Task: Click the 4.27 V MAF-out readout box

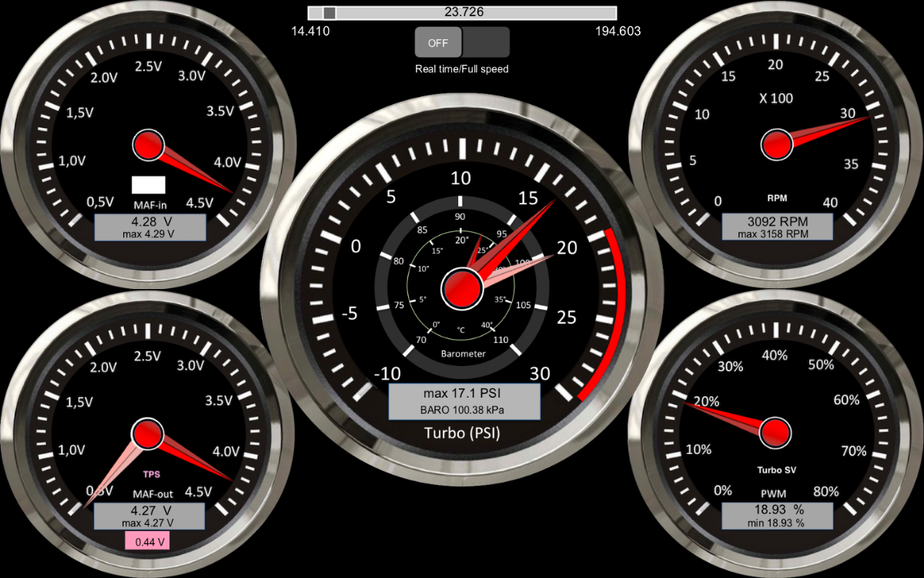Action: click(x=149, y=516)
